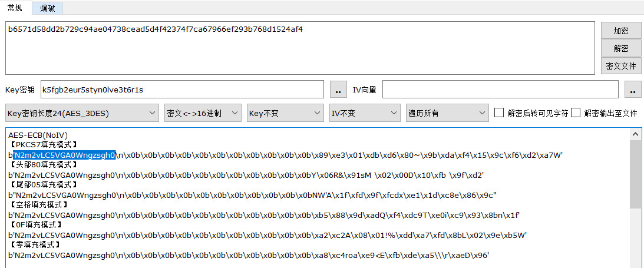Click the 密文文件 button

[621, 65]
